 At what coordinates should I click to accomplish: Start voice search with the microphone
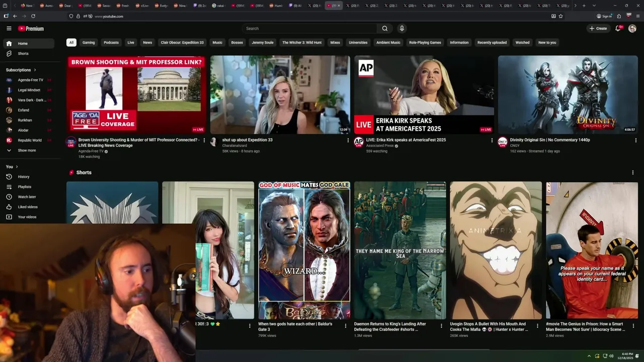coord(401,29)
